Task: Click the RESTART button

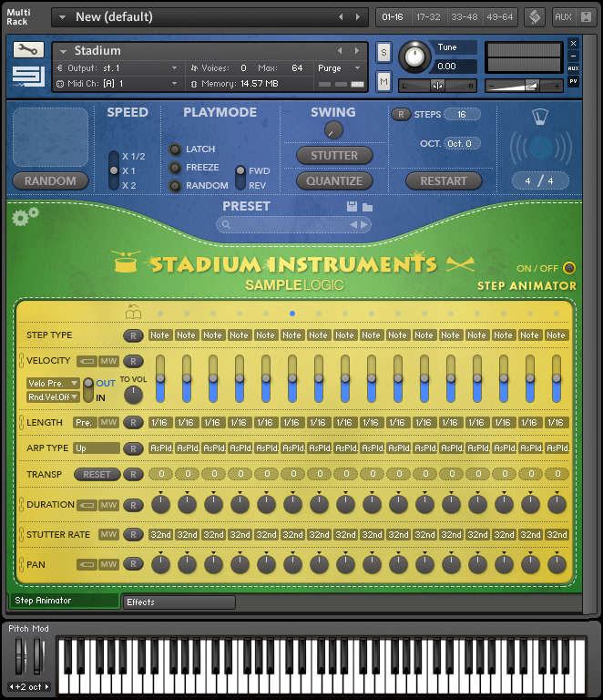Action: pyautogui.click(x=444, y=180)
